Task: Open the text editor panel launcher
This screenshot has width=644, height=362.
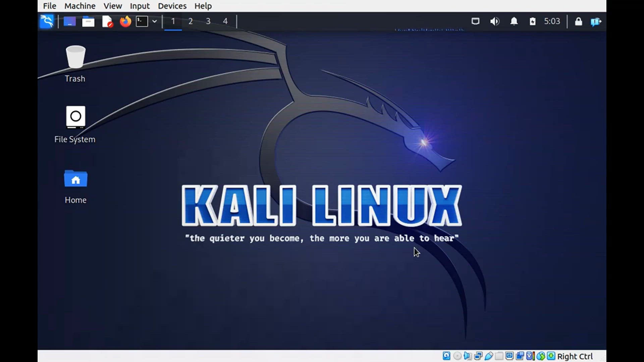Action: [x=107, y=21]
